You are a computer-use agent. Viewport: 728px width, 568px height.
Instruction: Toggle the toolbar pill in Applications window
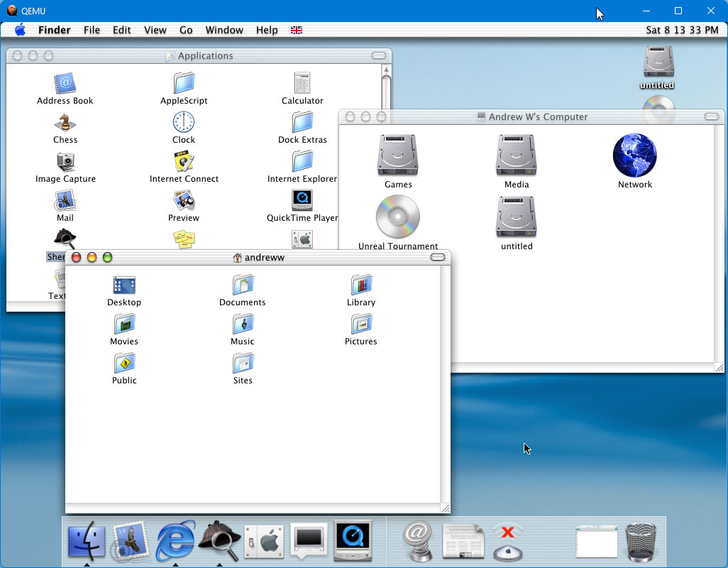point(379,55)
